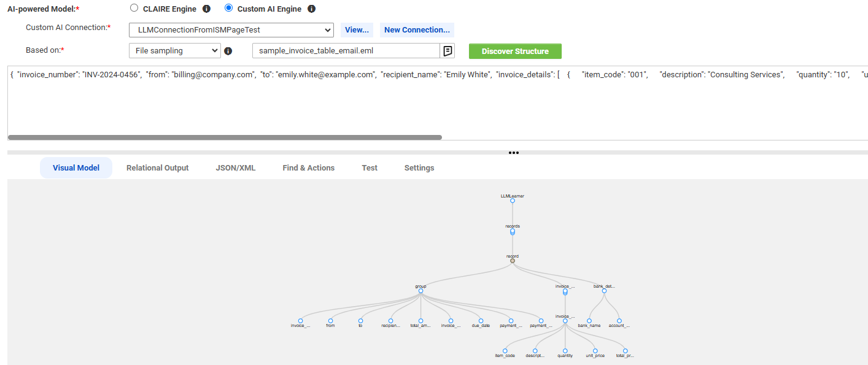Open info icon next to File sampling dropdown

coord(228,52)
